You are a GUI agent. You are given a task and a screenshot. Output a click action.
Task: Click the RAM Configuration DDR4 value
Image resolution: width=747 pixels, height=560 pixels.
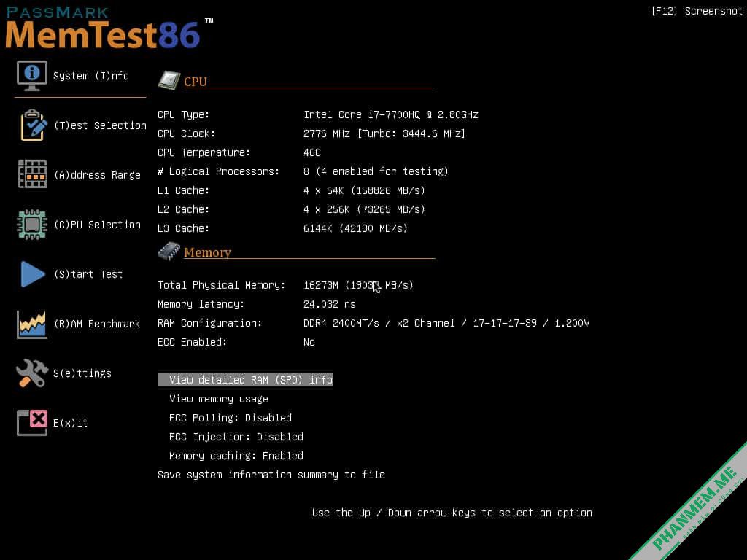click(446, 323)
